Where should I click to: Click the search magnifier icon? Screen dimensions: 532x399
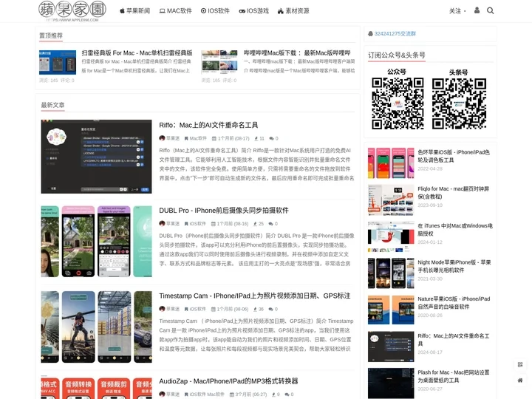coord(491,10)
